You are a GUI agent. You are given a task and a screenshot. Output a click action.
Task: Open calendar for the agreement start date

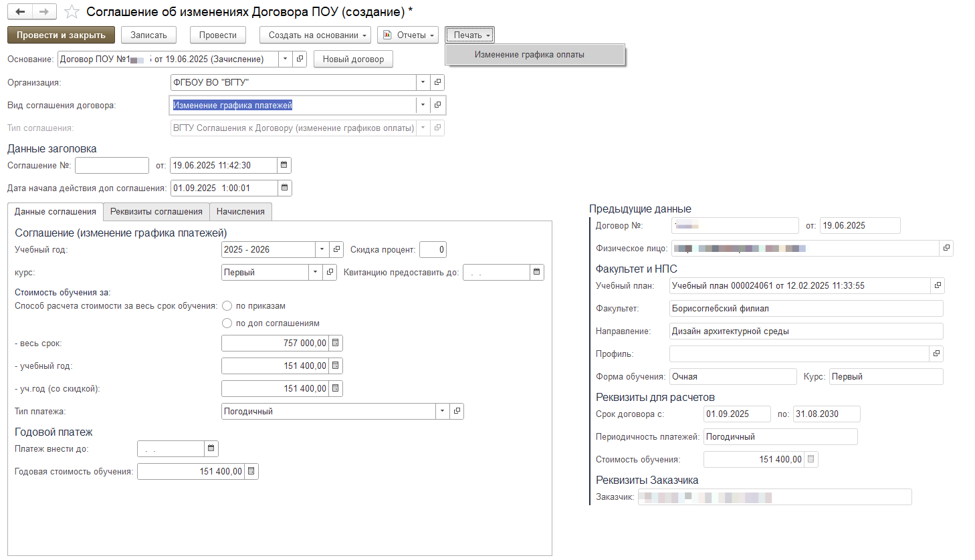[284, 188]
